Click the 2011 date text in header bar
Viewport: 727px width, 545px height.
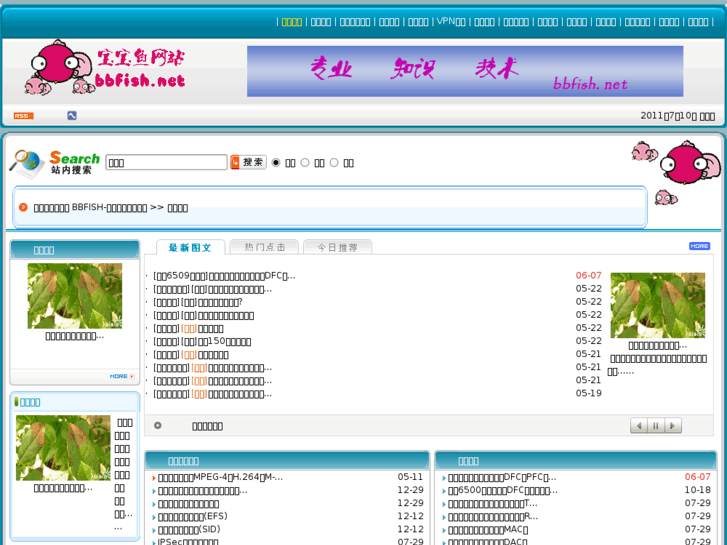[677, 115]
